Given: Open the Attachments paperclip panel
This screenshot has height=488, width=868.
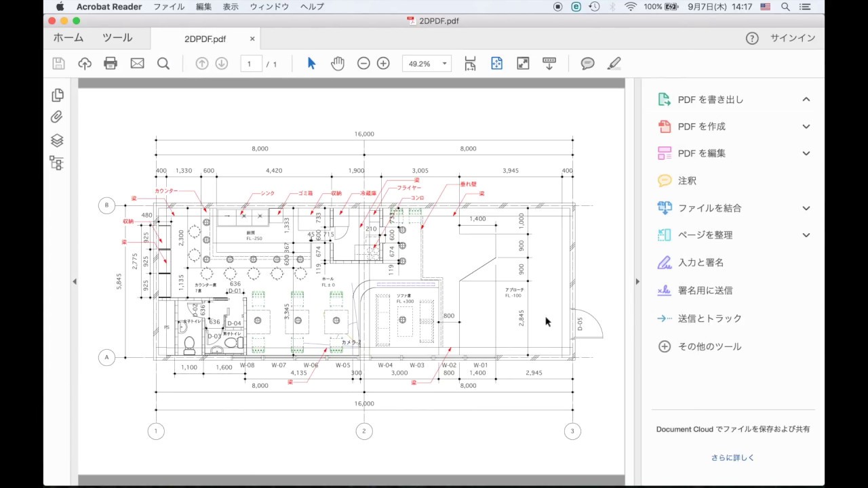Looking at the screenshot, I should click(x=57, y=117).
